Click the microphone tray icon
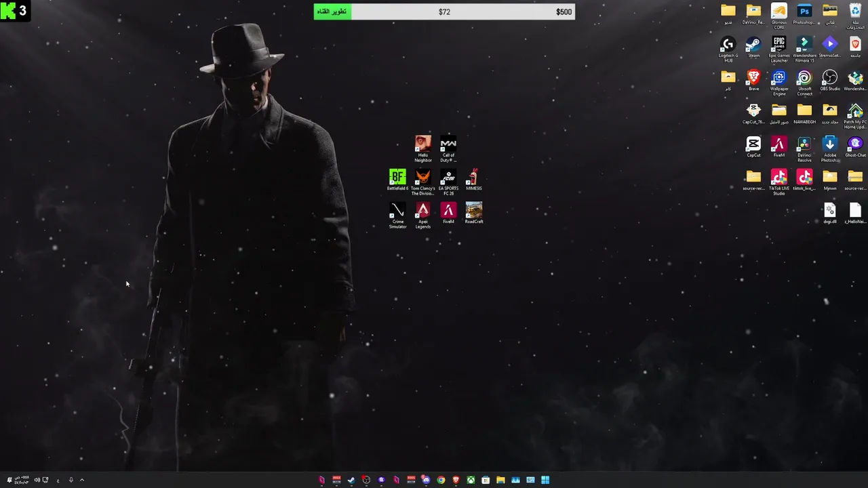The image size is (868, 488). click(71, 480)
